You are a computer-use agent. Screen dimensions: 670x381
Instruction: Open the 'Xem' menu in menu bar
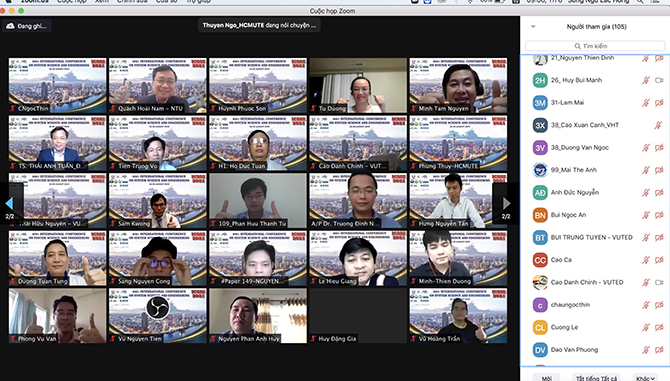pyautogui.click(x=102, y=2)
